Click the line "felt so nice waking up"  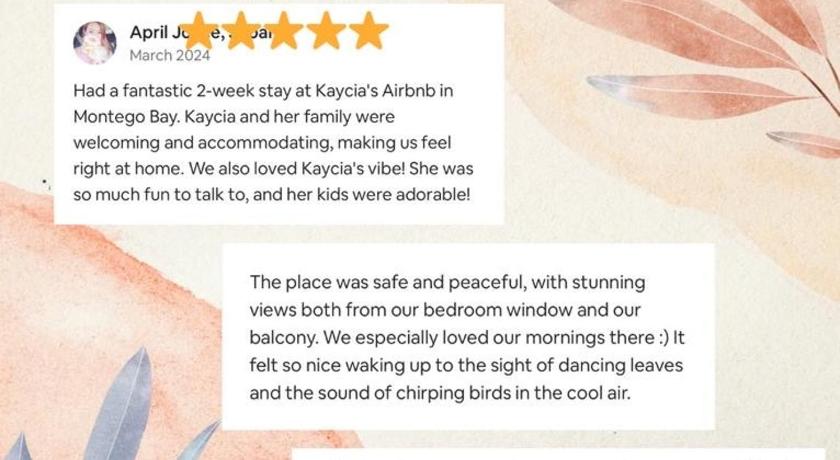(466, 365)
